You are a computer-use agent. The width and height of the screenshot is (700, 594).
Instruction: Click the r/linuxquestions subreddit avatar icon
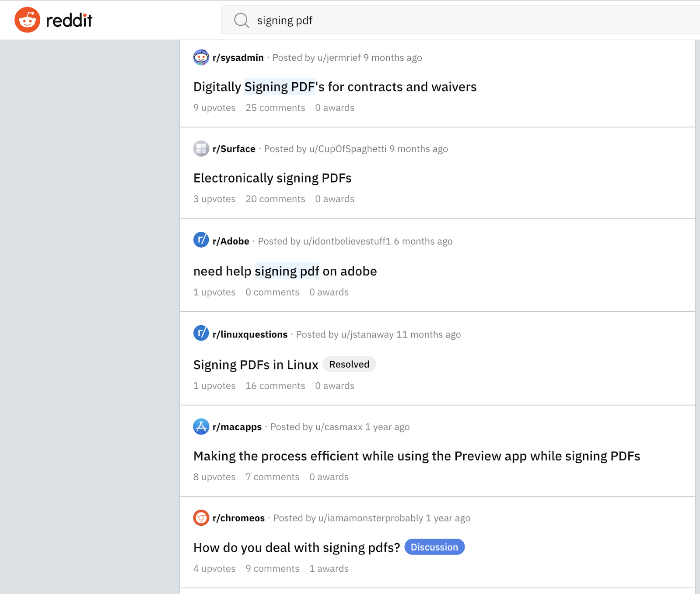(201, 333)
